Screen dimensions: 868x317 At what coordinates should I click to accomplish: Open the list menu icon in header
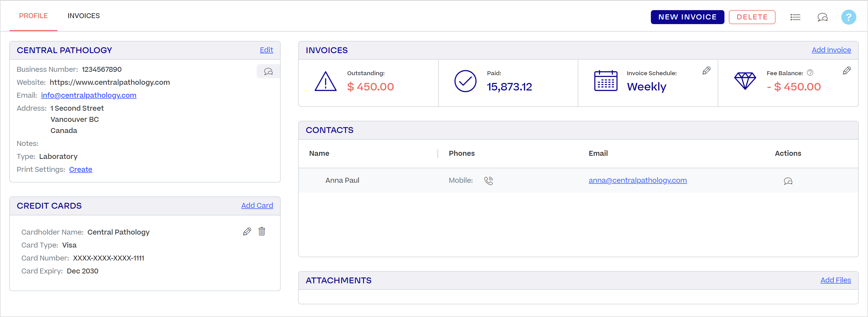[x=795, y=17]
